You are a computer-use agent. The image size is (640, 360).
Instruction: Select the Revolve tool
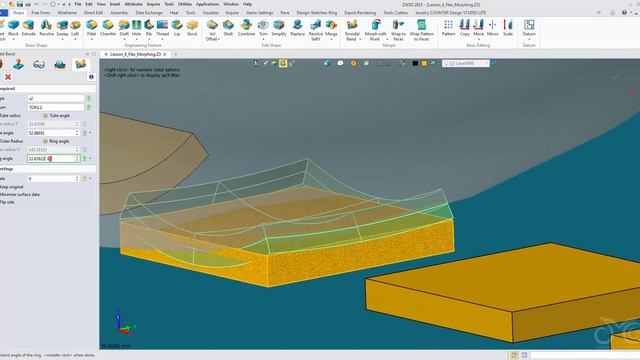pyautogui.click(x=46, y=28)
